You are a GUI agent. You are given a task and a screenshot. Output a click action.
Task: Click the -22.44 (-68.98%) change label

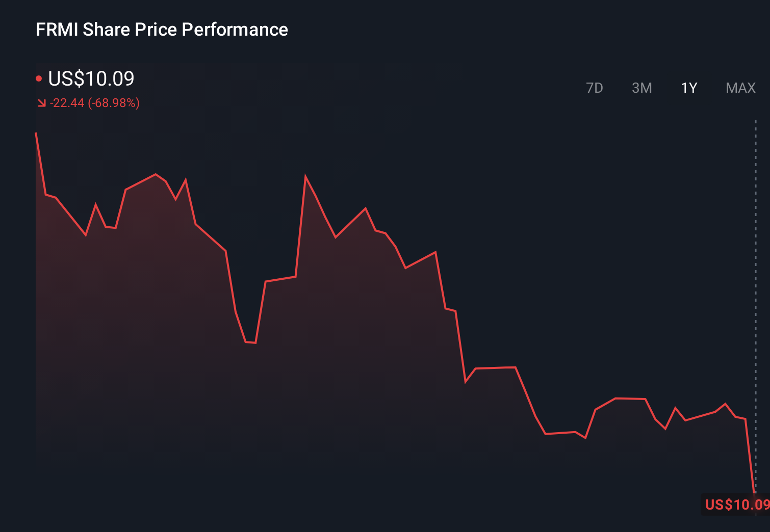point(95,103)
